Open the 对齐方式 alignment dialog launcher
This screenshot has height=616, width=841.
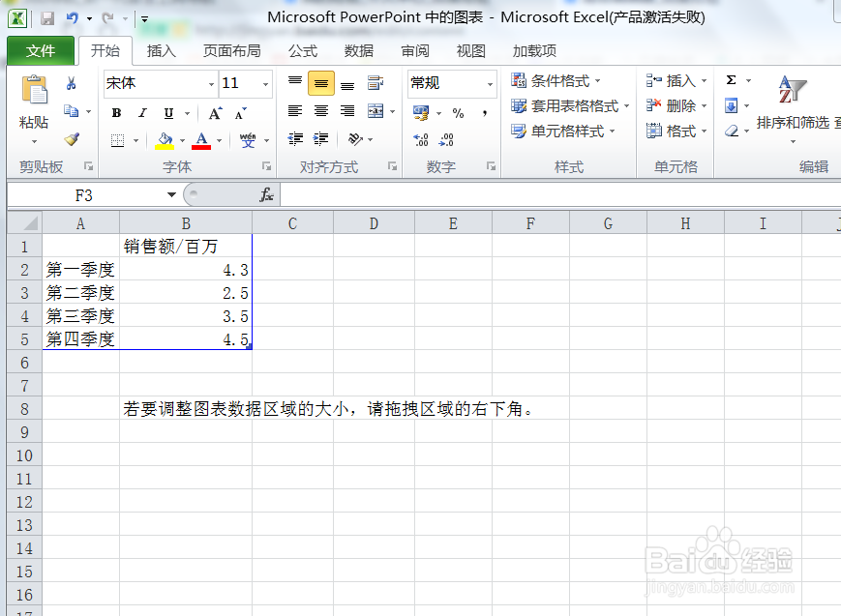[x=393, y=166]
